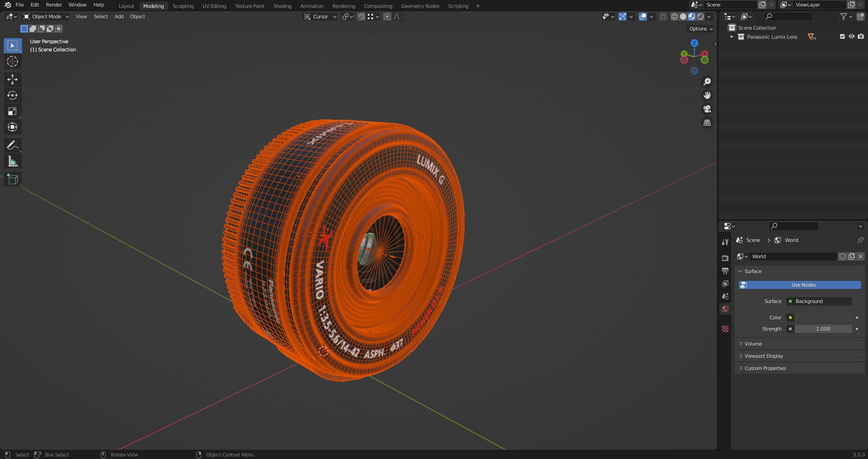Toggle proportional editing in header

(387, 17)
